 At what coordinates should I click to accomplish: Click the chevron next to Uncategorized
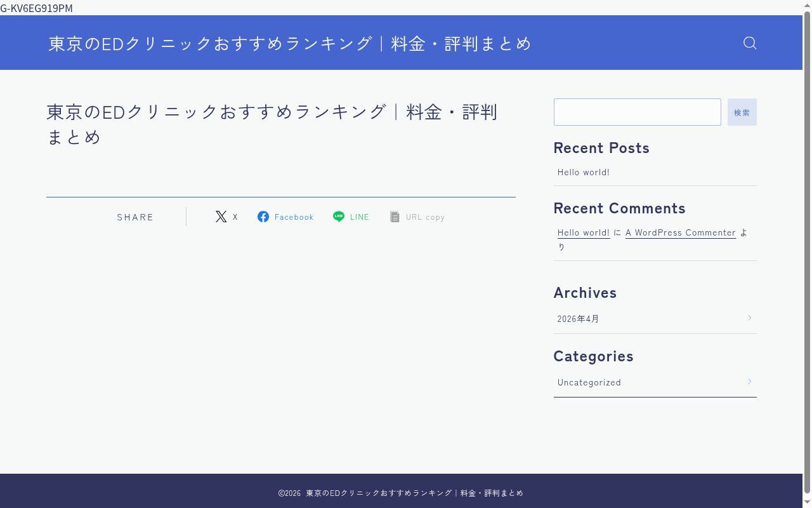pyautogui.click(x=749, y=382)
